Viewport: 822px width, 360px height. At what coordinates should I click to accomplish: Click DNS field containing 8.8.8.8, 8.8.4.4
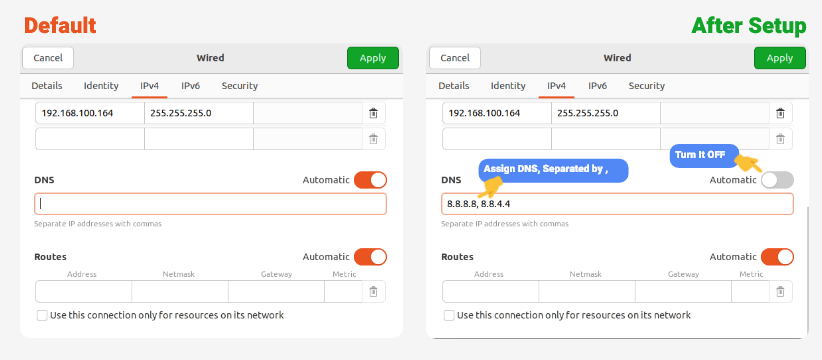click(x=618, y=204)
